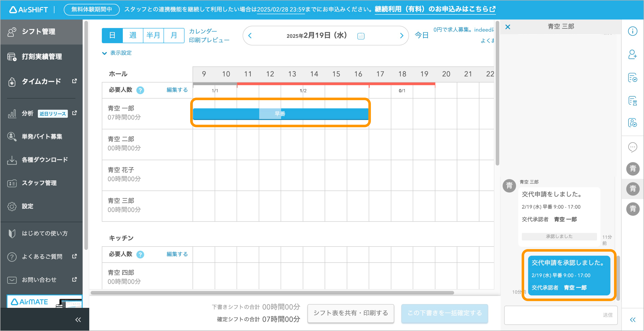Switch to 月 view tab

pyautogui.click(x=174, y=35)
